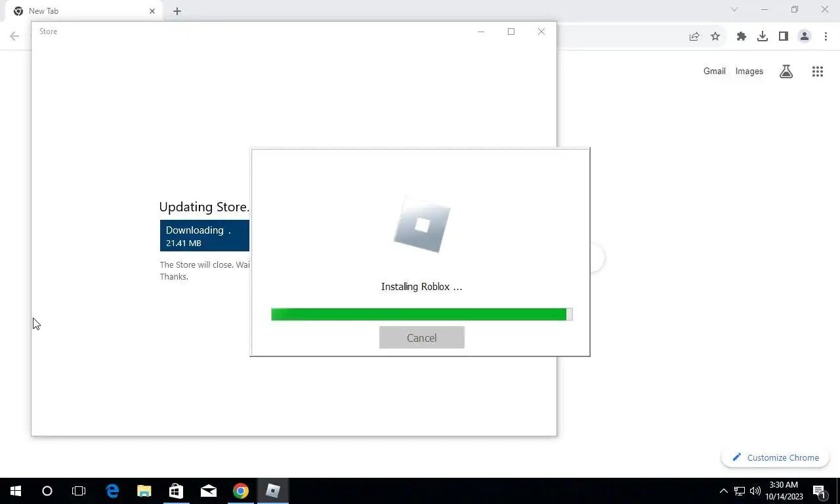Cancel the Roblox installation
Screen dimensions: 840x504
pos(421,338)
